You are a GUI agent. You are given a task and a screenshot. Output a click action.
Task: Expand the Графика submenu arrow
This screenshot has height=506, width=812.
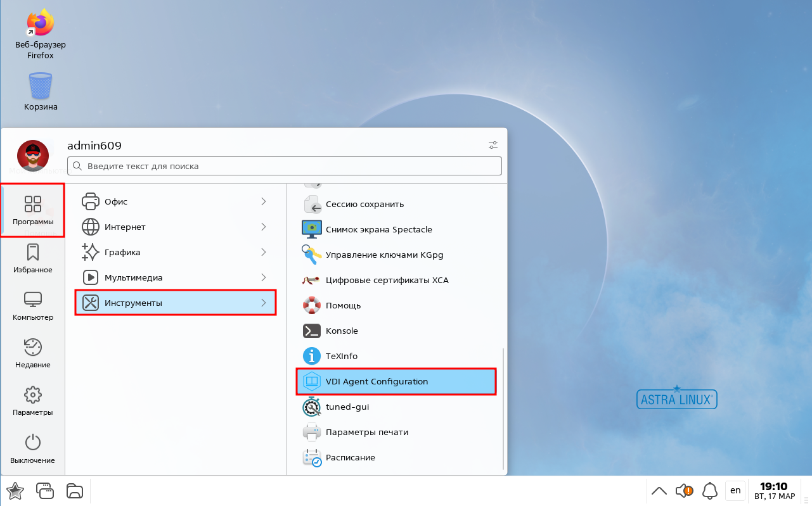point(264,252)
